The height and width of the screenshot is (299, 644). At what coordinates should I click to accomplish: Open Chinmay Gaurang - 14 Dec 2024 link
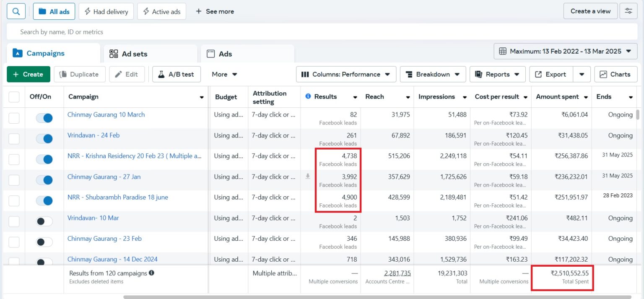112,259
